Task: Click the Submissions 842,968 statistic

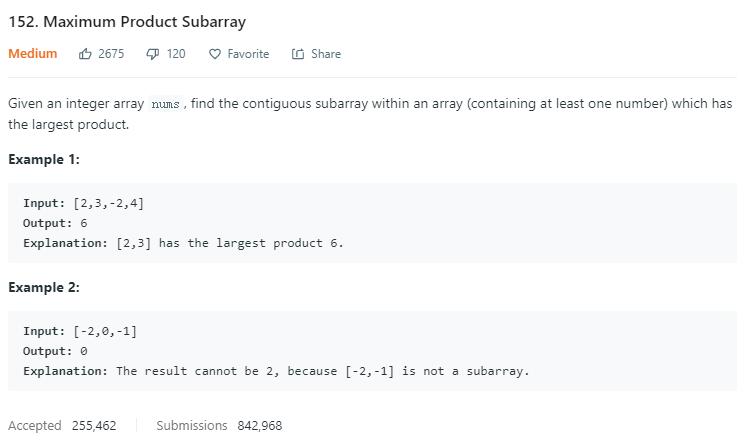Action: click(219, 425)
